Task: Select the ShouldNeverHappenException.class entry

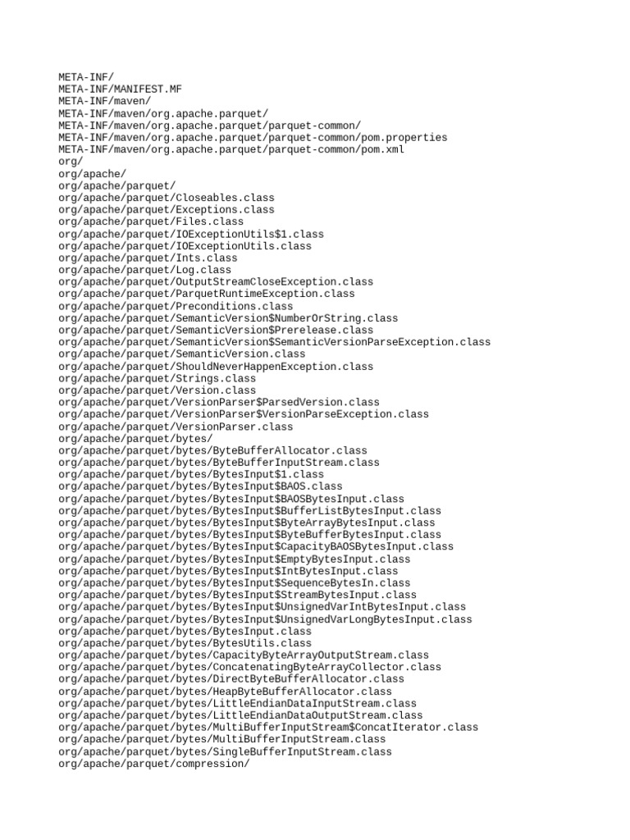Action: pyautogui.click(x=216, y=367)
